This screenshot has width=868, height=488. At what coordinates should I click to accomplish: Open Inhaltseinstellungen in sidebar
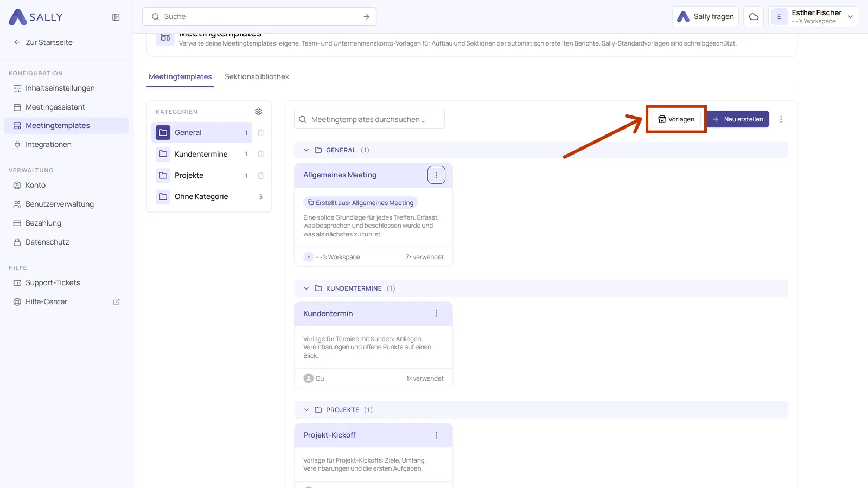point(66,88)
